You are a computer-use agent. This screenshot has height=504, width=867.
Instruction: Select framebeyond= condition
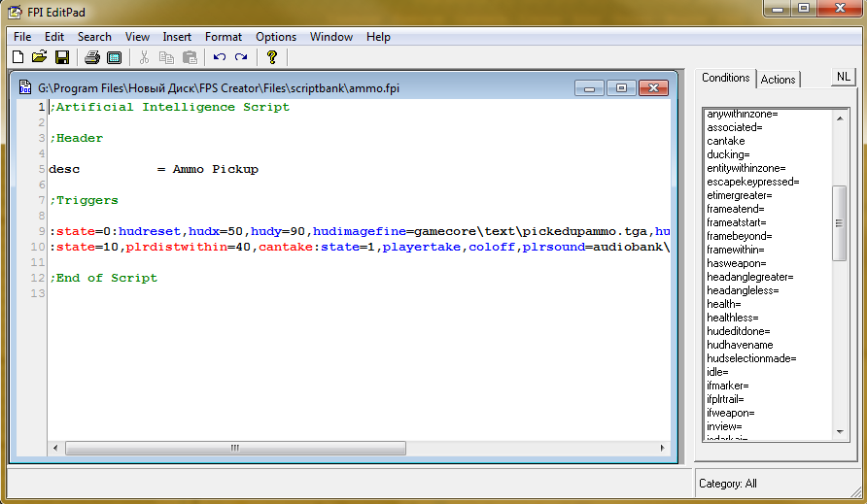740,236
